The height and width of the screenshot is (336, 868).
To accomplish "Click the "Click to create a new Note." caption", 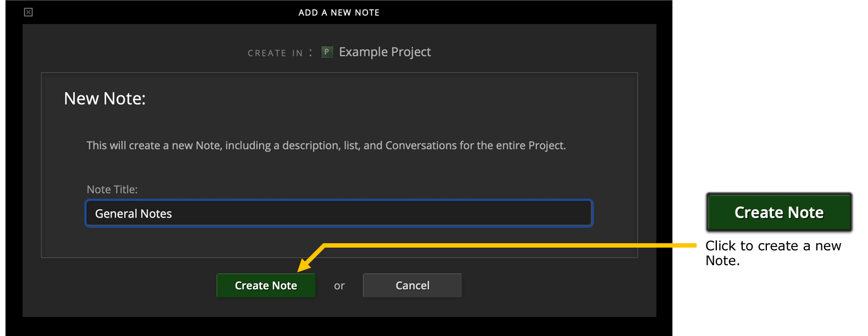I will coord(773,253).
